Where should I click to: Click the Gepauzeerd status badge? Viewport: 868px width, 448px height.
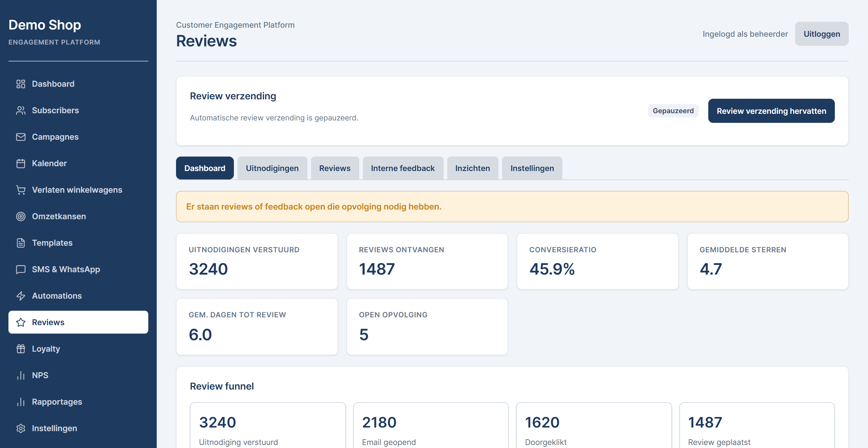[x=673, y=111]
